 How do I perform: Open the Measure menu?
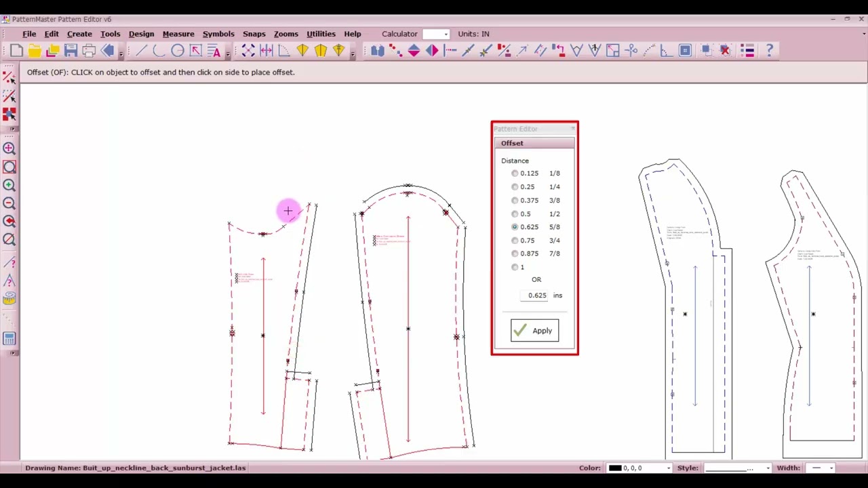tap(178, 34)
